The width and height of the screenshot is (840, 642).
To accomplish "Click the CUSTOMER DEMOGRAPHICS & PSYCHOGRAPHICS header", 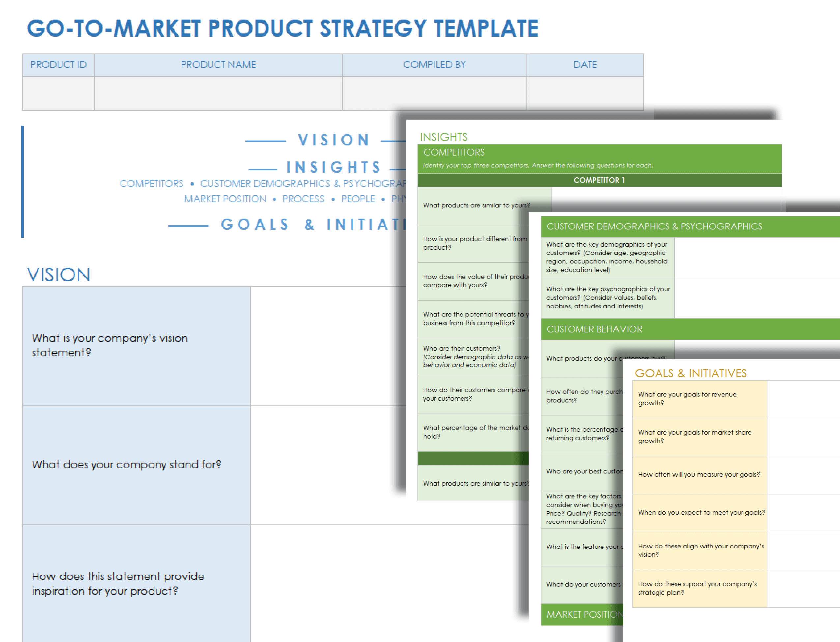I will (x=654, y=227).
